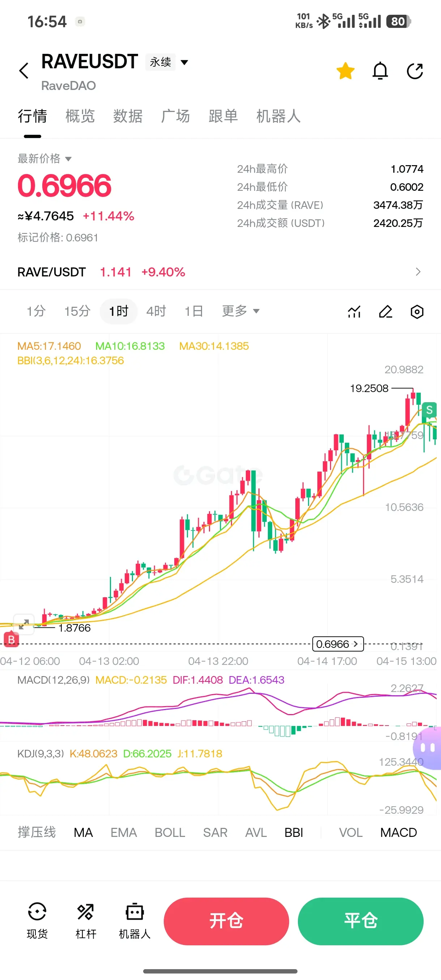Tap the large 0.6966 latest price
The width and height of the screenshot is (441, 980).
pos(64,185)
